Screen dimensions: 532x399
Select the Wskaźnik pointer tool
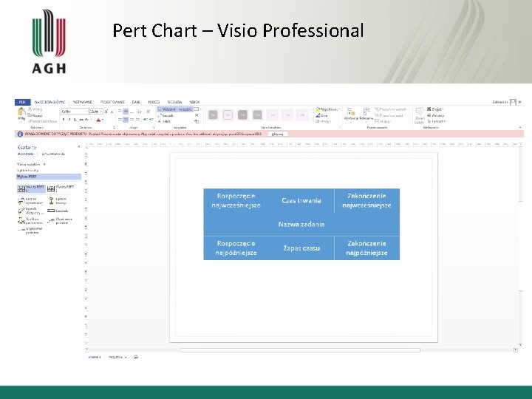(x=175, y=109)
